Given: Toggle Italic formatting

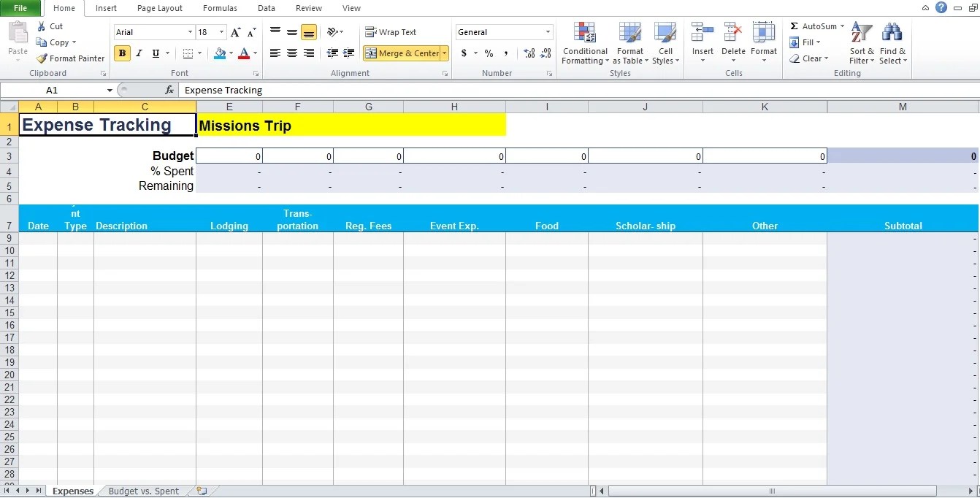Looking at the screenshot, I should point(139,53).
